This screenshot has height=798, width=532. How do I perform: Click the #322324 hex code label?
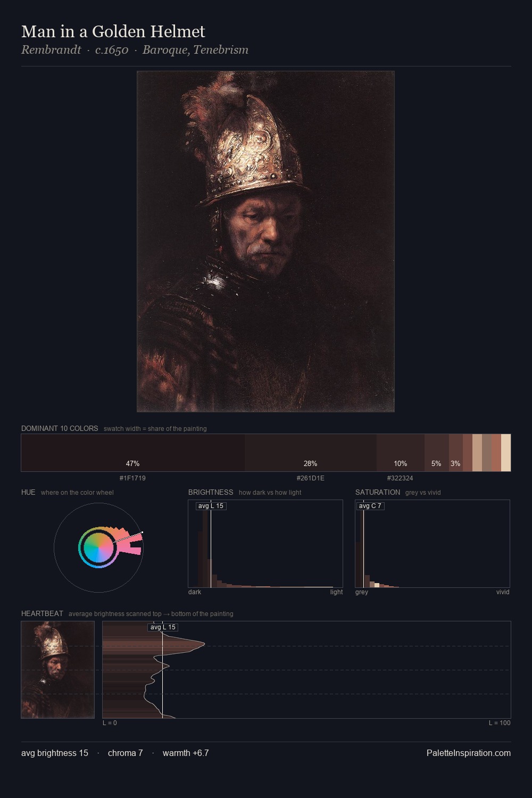pos(400,478)
